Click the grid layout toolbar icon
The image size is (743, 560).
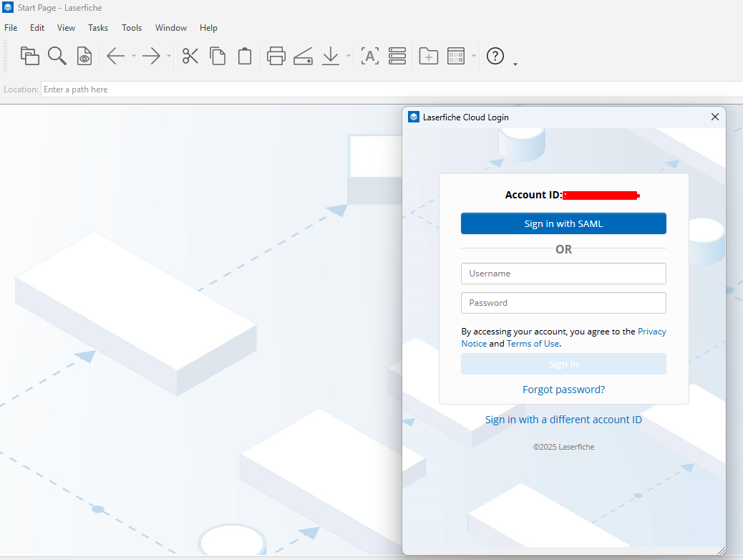click(x=456, y=56)
